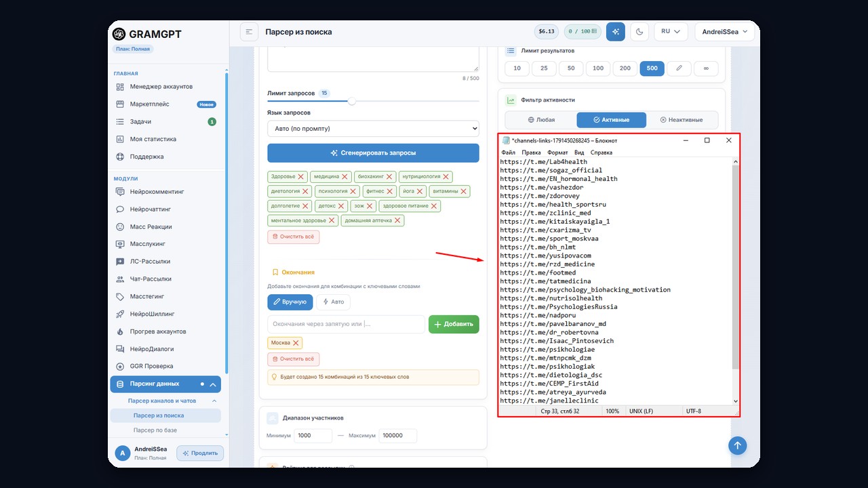Toggle the sidebar with the hamburger icon
868x488 pixels.
click(250, 32)
